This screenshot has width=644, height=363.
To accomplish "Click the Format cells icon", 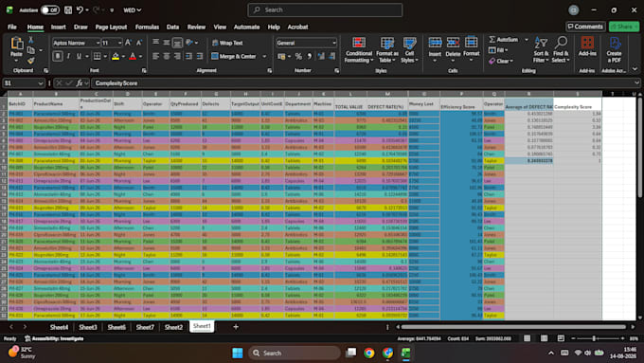I will pyautogui.click(x=471, y=44).
